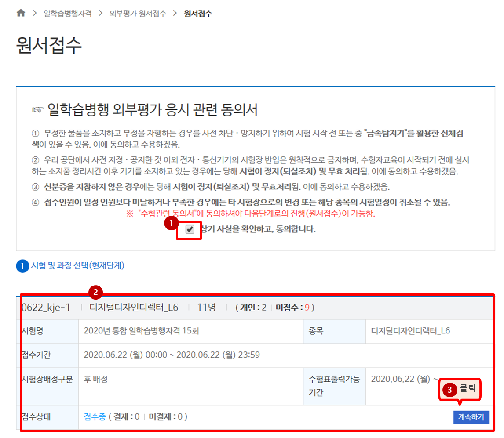This screenshot has width=504, height=438.
Task: Click the 0622_kje-1 course code
Action: click(x=46, y=308)
